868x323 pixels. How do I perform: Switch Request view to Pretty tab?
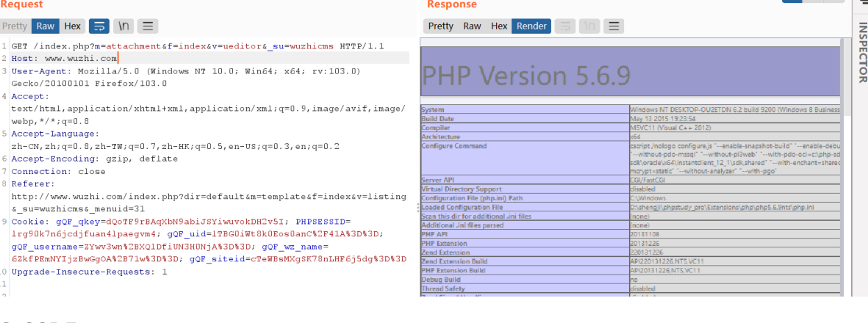coord(15,26)
